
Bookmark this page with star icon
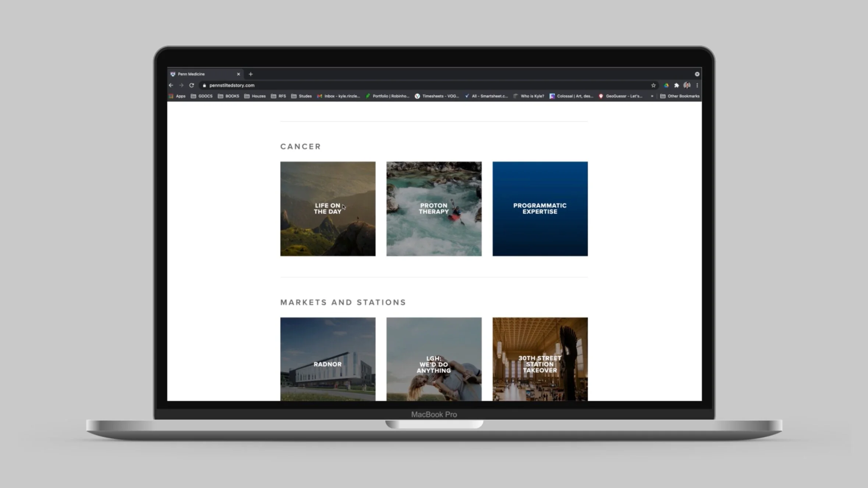pyautogui.click(x=653, y=85)
